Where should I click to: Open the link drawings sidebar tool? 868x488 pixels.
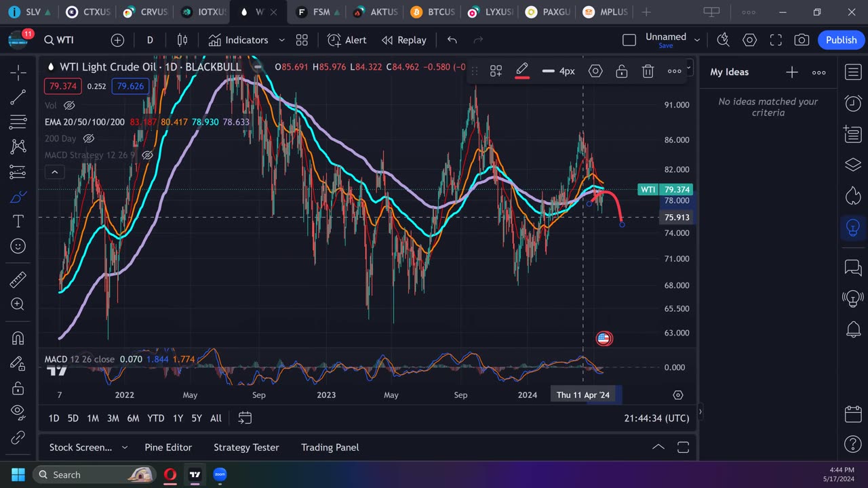(18, 437)
